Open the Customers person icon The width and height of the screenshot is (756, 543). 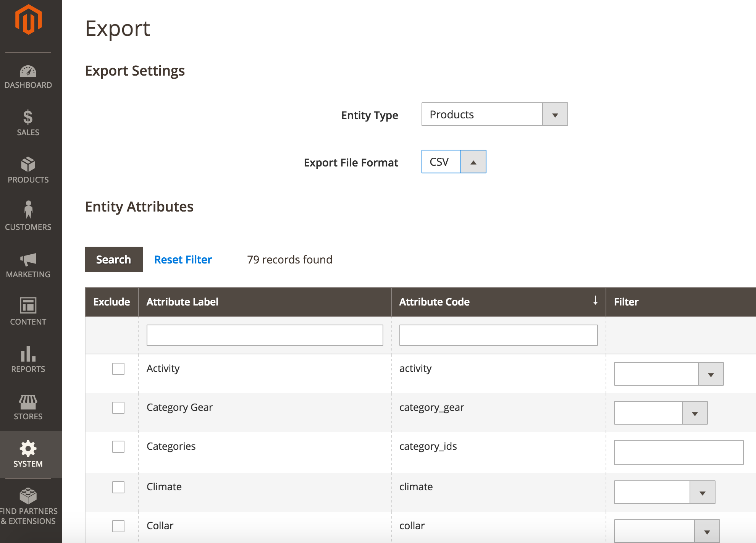[x=28, y=210]
